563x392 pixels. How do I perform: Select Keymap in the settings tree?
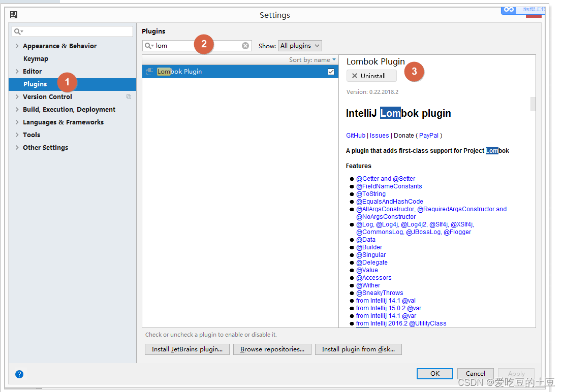(36, 59)
